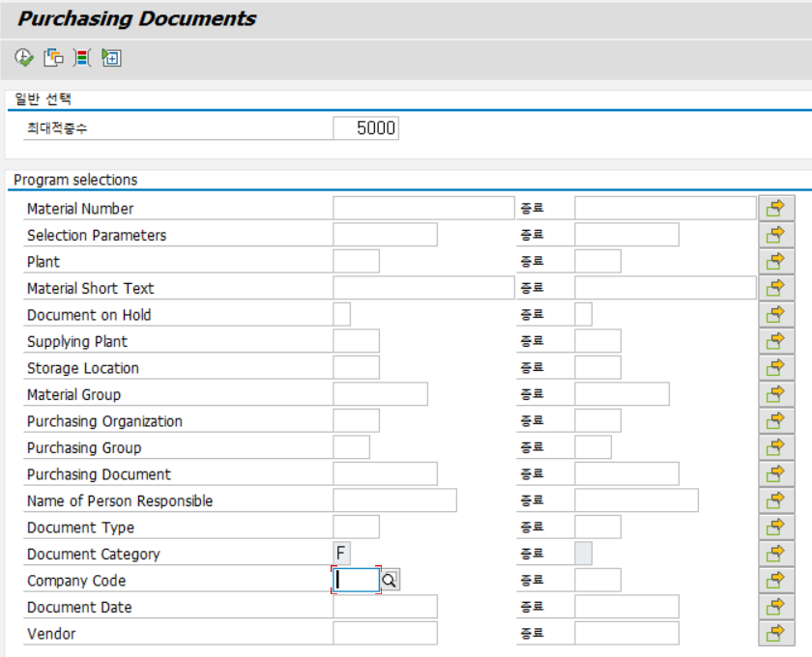Click the Selection Parameters from-value field
The height and width of the screenshot is (657, 812).
pyautogui.click(x=385, y=235)
